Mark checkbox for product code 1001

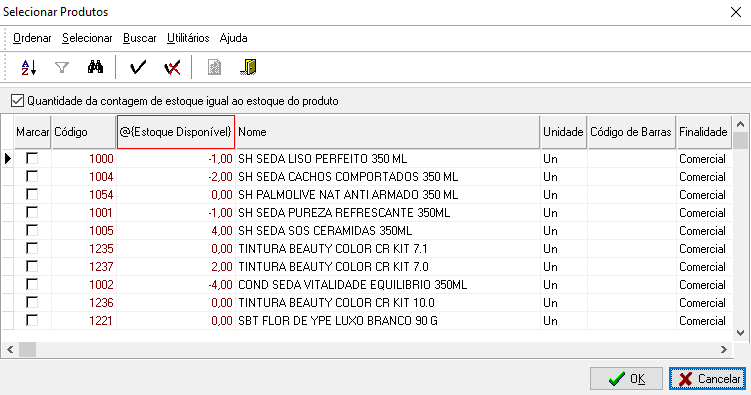tap(32, 213)
